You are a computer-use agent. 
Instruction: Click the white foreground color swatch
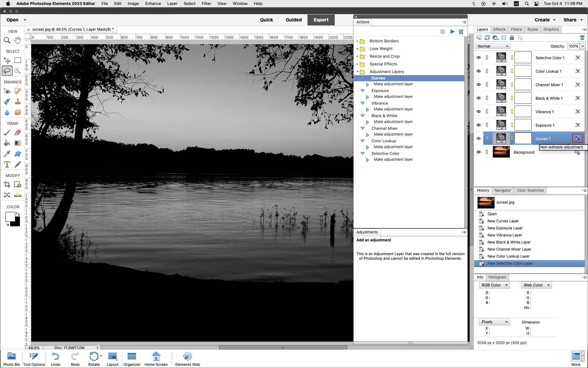pyautogui.click(x=9, y=217)
